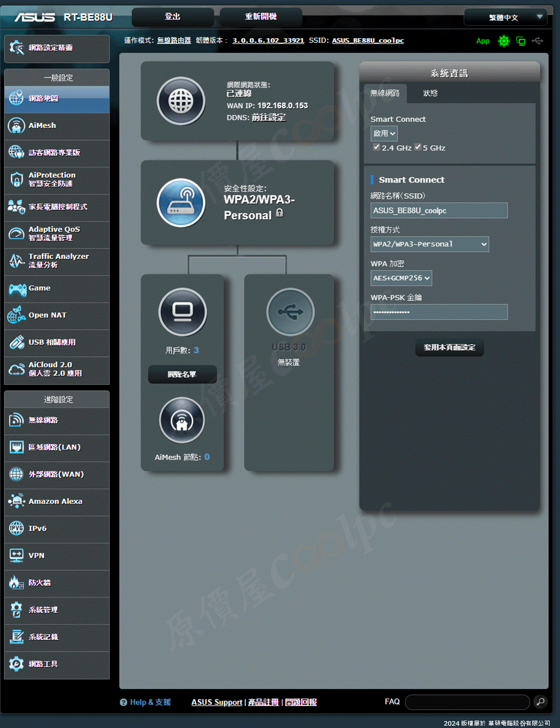The width and height of the screenshot is (560, 728).
Task: Select the 網路地圖 network map icon
Action: (16, 98)
